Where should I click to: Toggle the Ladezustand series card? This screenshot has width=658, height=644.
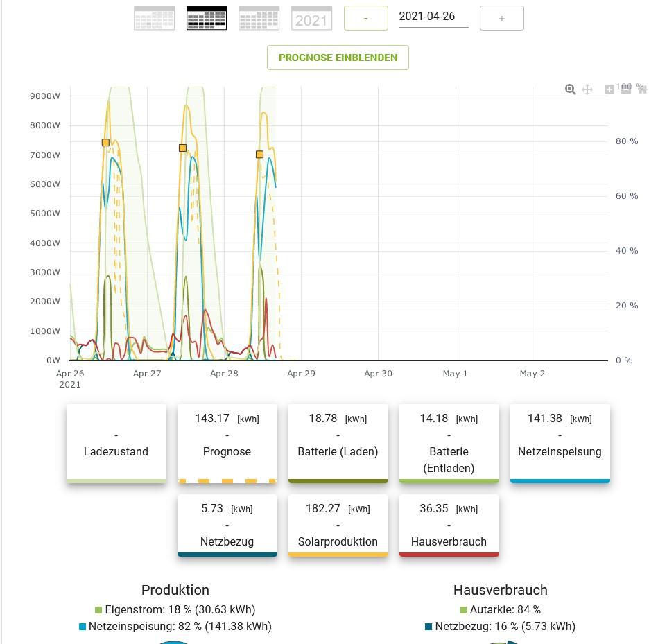point(116,444)
